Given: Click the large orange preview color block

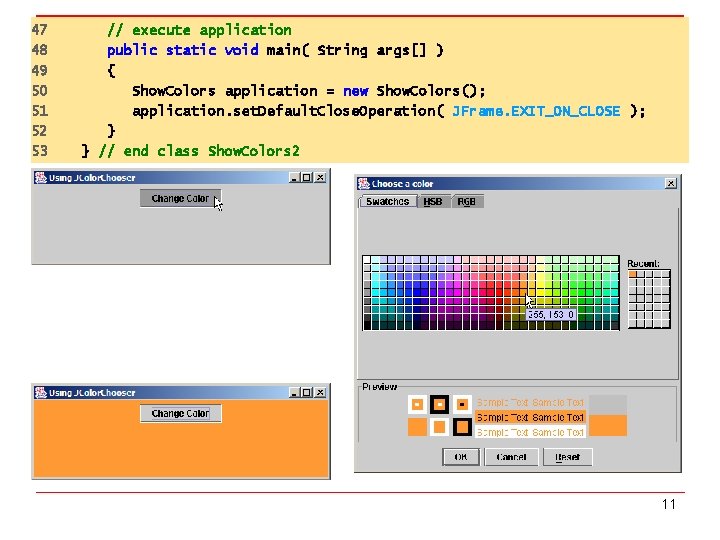Looking at the screenshot, I should [x=608, y=426].
